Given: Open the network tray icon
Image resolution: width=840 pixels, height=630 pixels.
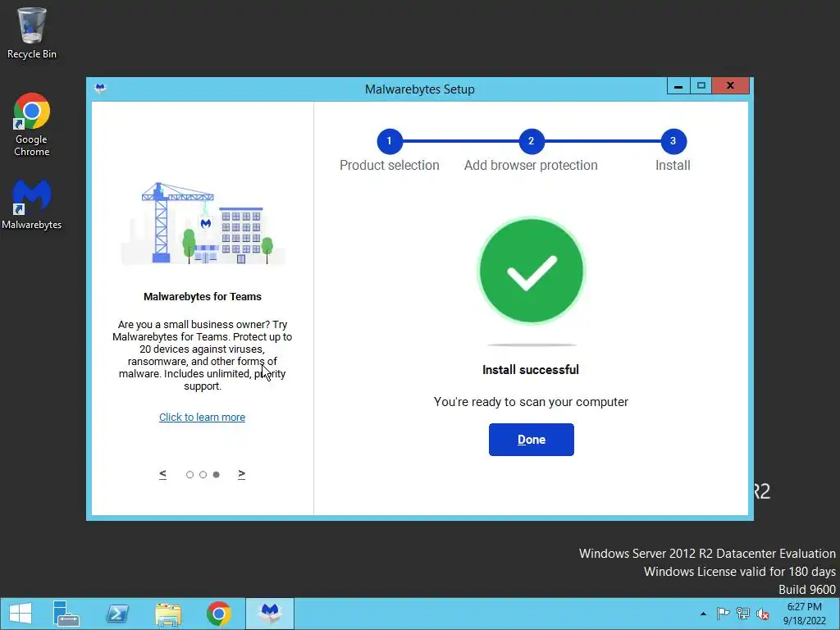Looking at the screenshot, I should tap(743, 614).
